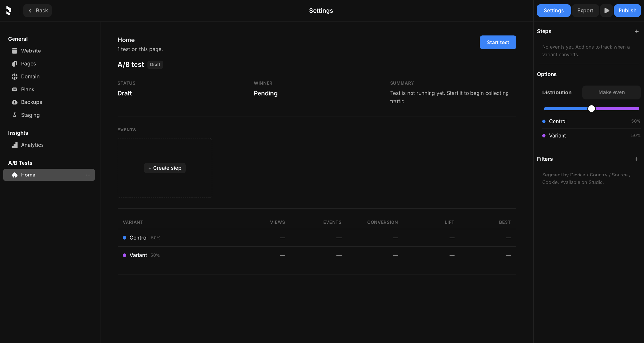Click the A/B test title
Image resolution: width=644 pixels, height=343 pixels.
click(131, 65)
